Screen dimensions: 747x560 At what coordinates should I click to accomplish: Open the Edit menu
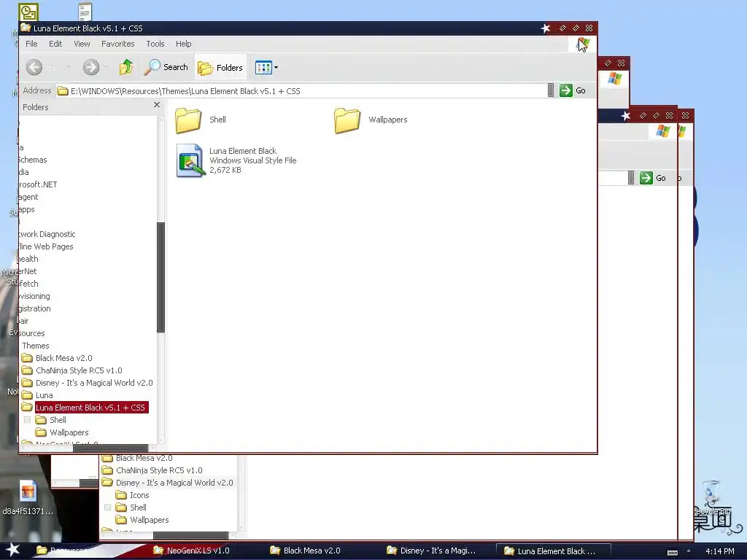(55, 44)
